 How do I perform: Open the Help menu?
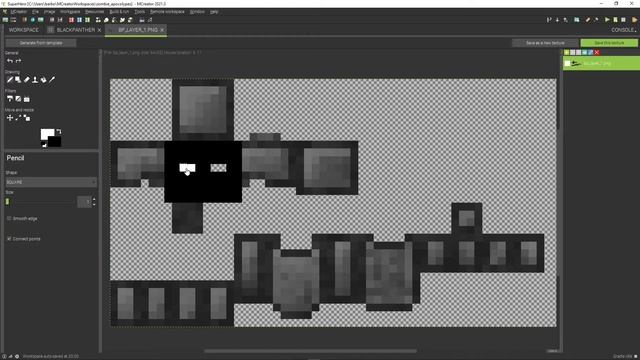(x=214, y=12)
